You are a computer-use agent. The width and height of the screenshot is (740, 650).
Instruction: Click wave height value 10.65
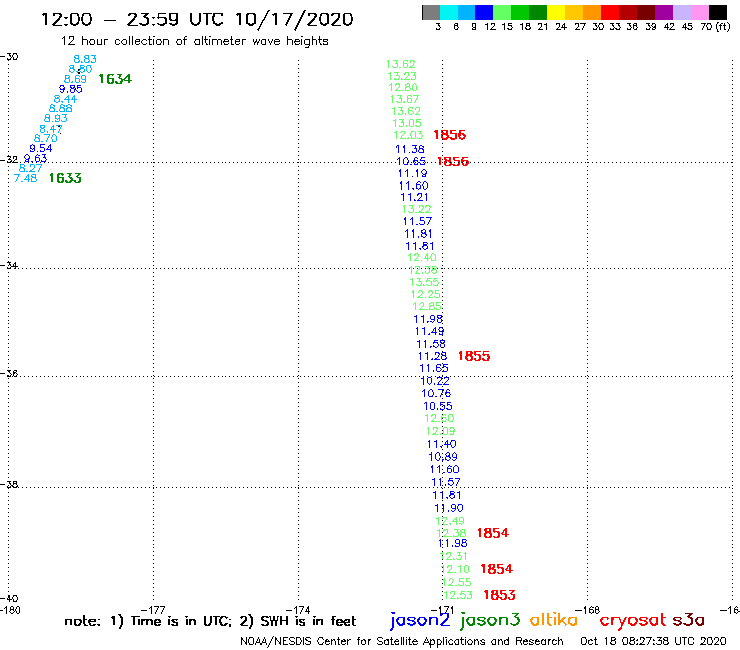[411, 161]
